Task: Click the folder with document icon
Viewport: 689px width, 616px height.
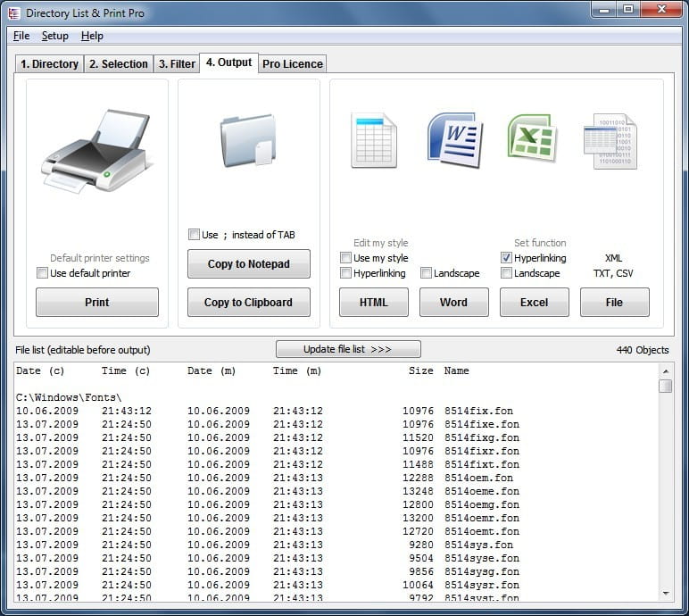Action: point(248,140)
